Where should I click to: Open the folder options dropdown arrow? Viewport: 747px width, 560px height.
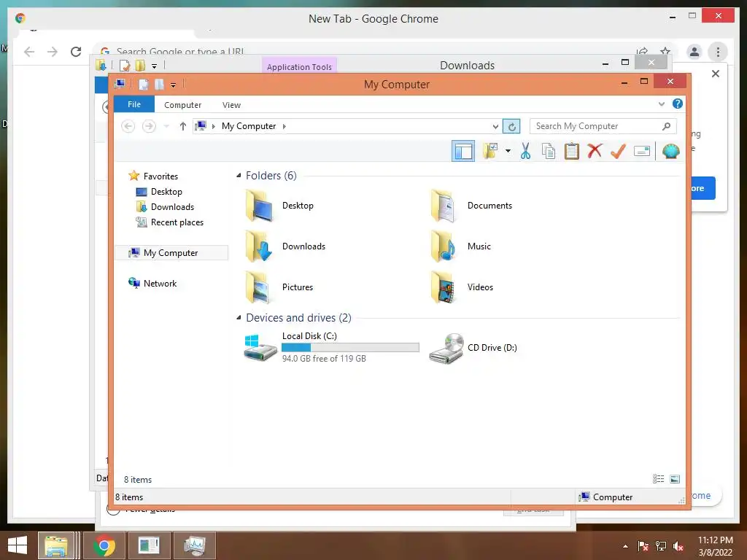click(x=508, y=151)
